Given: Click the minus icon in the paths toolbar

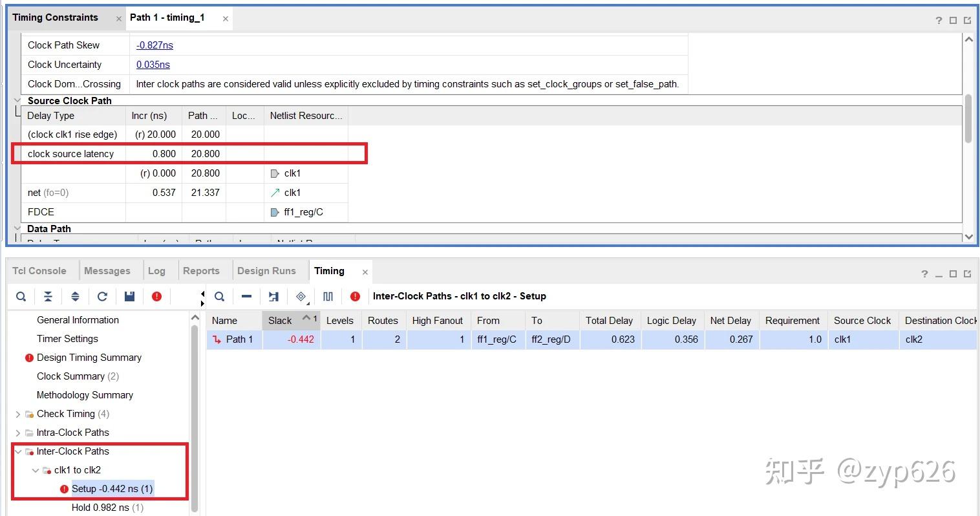Looking at the screenshot, I should [x=246, y=296].
